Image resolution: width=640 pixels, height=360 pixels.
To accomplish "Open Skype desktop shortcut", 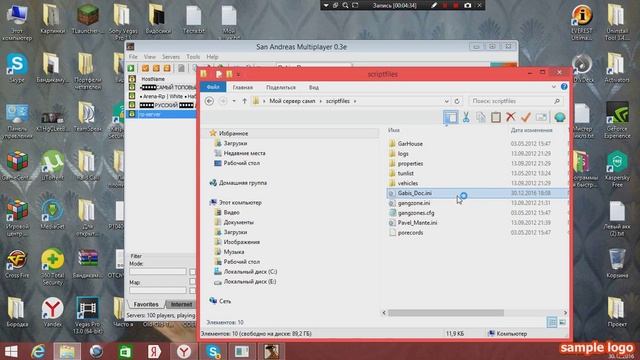I will click(17, 69).
